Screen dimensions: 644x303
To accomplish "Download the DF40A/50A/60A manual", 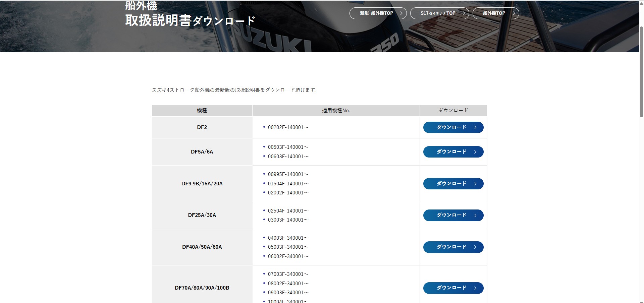I will coord(453,247).
